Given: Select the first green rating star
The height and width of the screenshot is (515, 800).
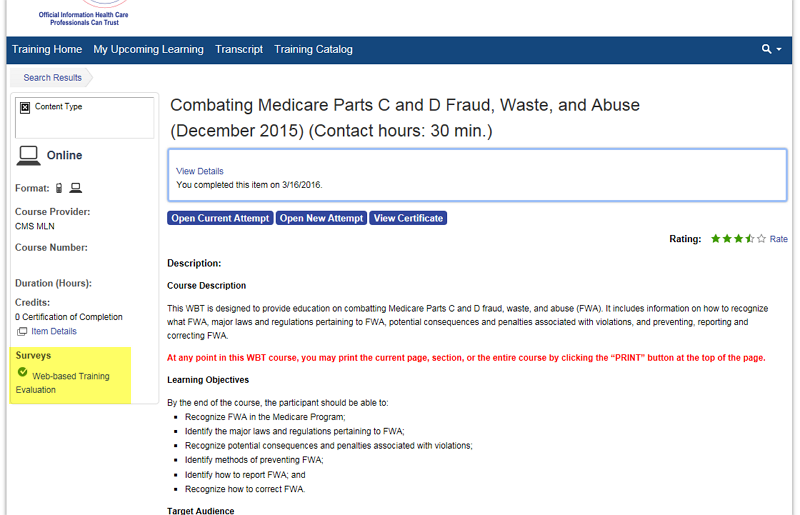Looking at the screenshot, I should (716, 238).
